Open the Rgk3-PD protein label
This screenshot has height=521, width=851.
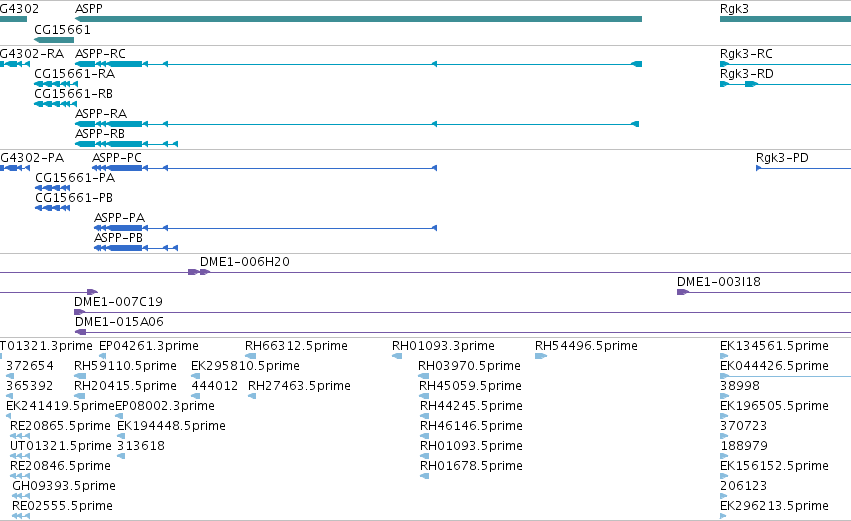point(782,158)
